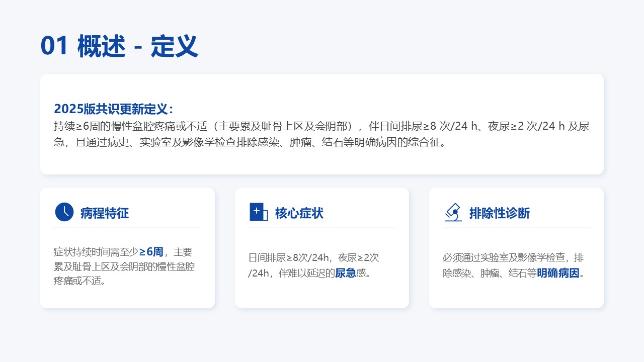Select the slide title 01 概述 - 定义
Screen dimensions: 644x362
(119, 46)
